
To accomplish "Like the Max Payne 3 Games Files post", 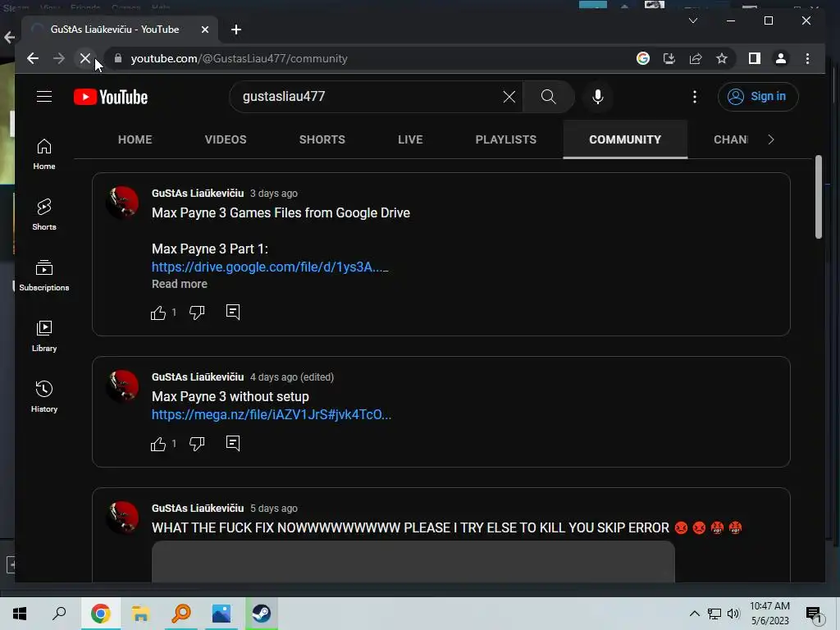I will 158,313.
